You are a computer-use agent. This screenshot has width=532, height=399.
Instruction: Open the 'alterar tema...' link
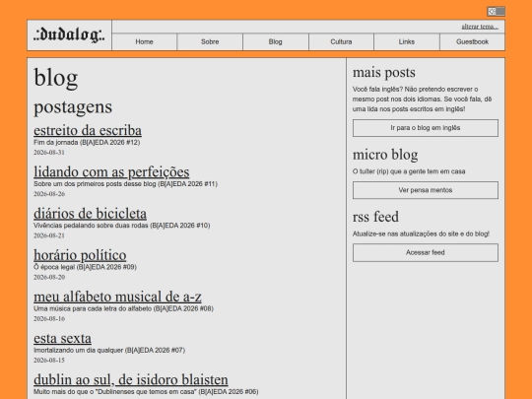coord(480,27)
